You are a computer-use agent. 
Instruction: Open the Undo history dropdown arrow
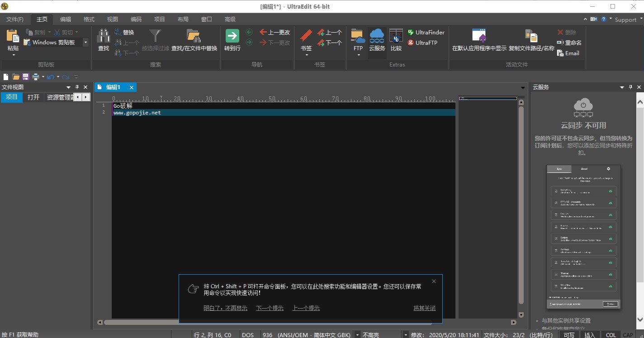58,77
